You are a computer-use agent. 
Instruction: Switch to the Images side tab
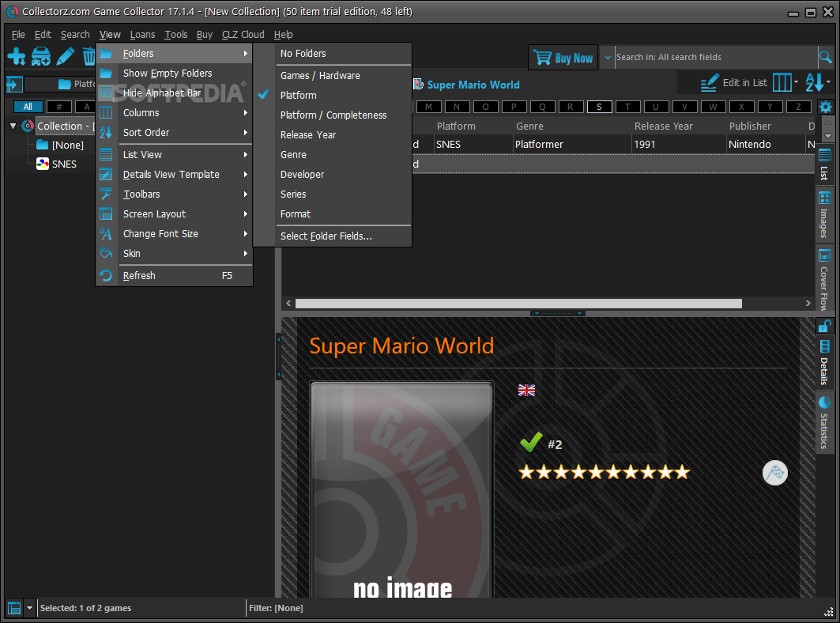coord(824,214)
